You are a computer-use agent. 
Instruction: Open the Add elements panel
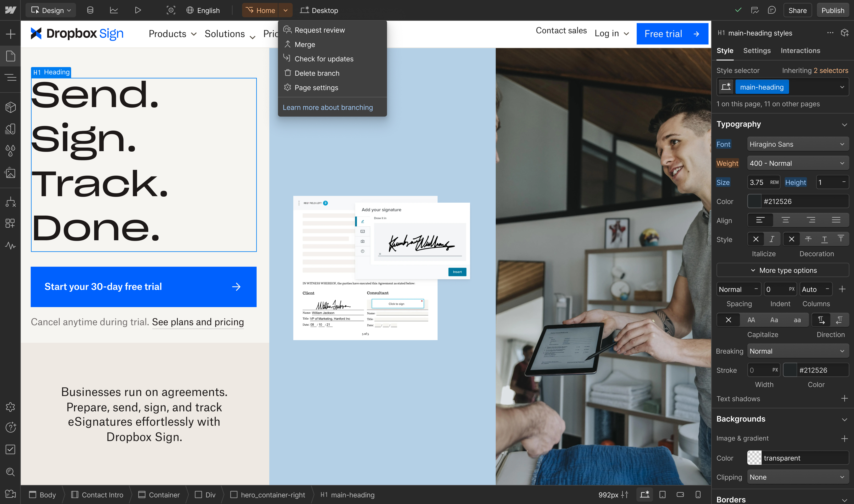(11, 34)
